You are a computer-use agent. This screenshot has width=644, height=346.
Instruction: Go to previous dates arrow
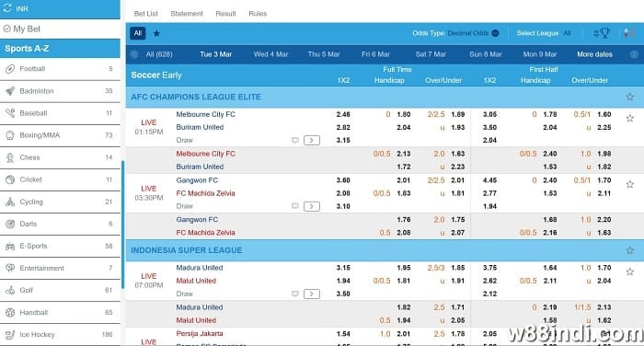click(x=134, y=54)
